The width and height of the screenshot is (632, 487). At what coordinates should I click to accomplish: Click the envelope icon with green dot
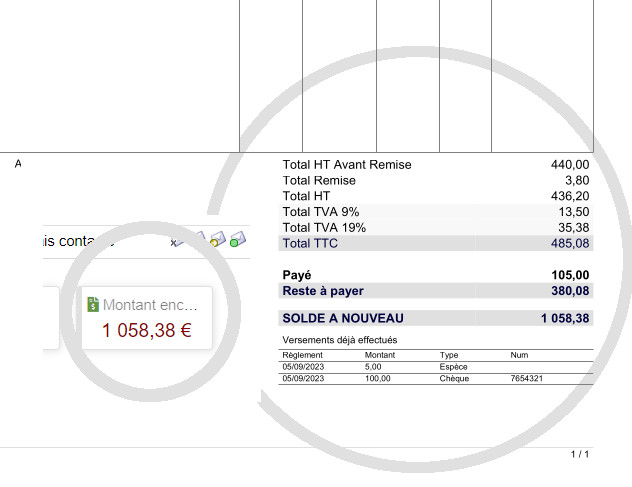pos(237,239)
